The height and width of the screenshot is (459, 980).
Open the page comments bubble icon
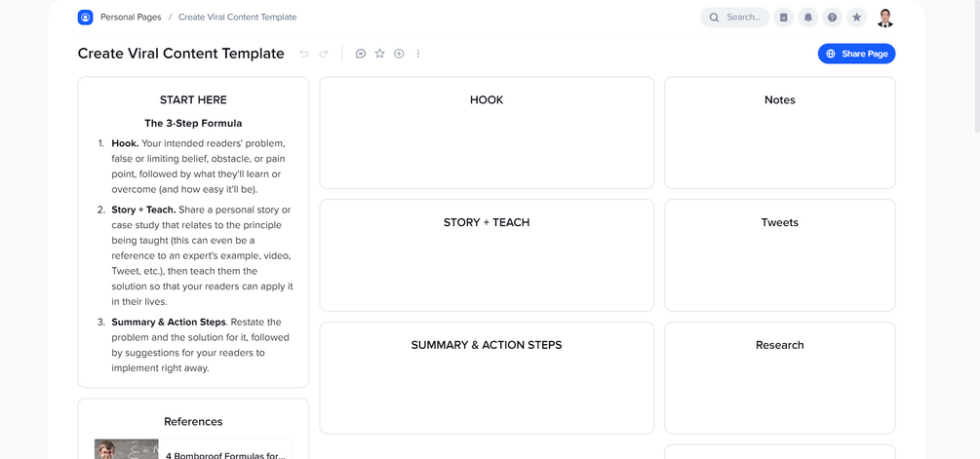coord(361,54)
